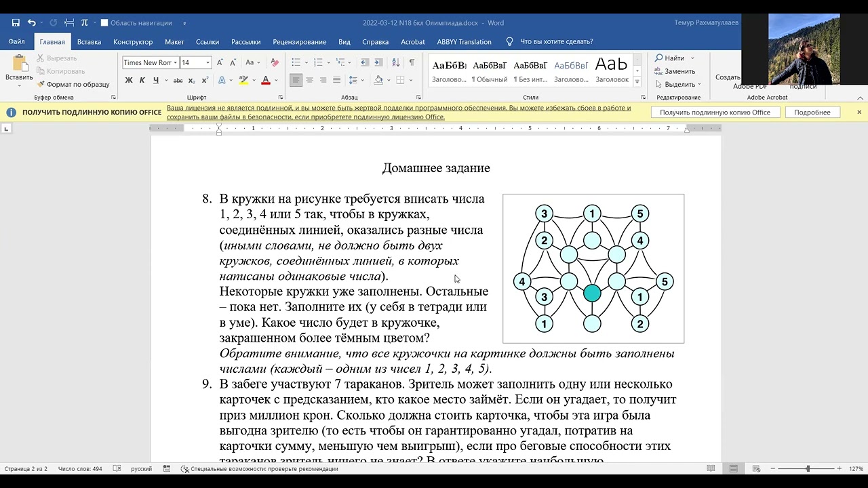Switch to Read Mode view icon

tap(711, 468)
